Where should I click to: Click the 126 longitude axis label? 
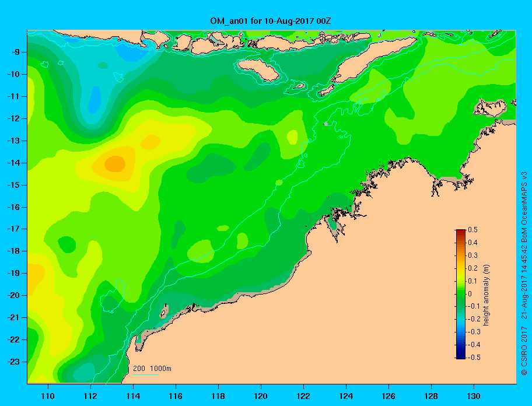(388, 396)
